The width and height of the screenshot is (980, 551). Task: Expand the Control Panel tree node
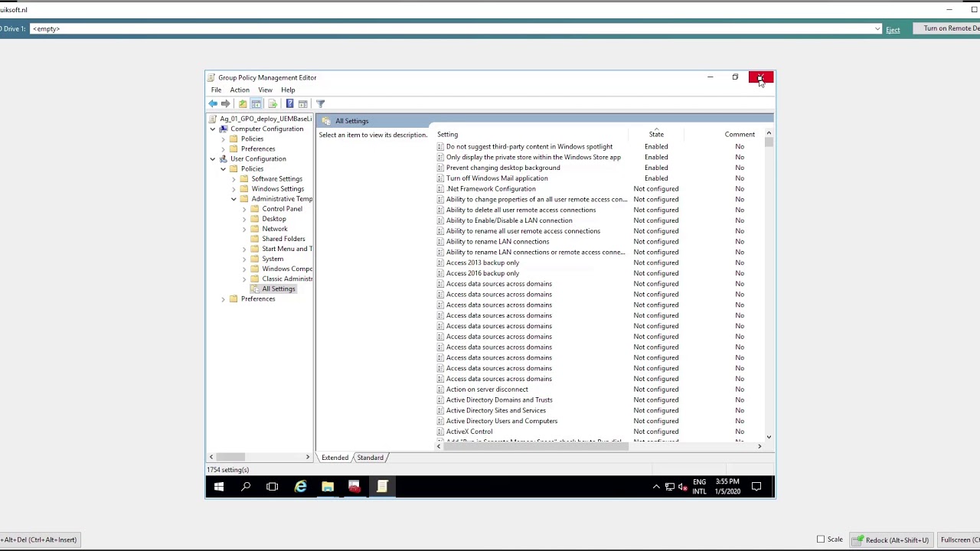(x=244, y=209)
